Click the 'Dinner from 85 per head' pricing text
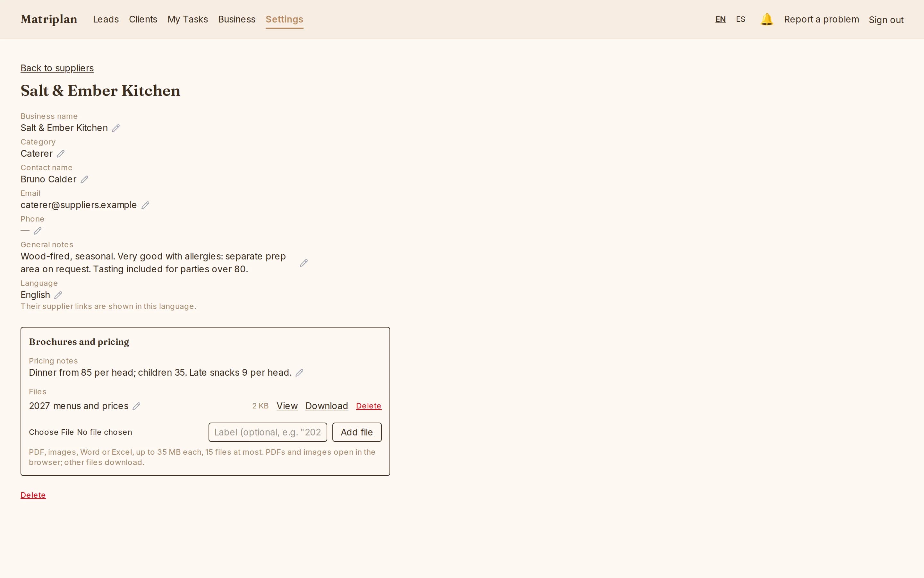The height and width of the screenshot is (578, 924). tap(160, 373)
